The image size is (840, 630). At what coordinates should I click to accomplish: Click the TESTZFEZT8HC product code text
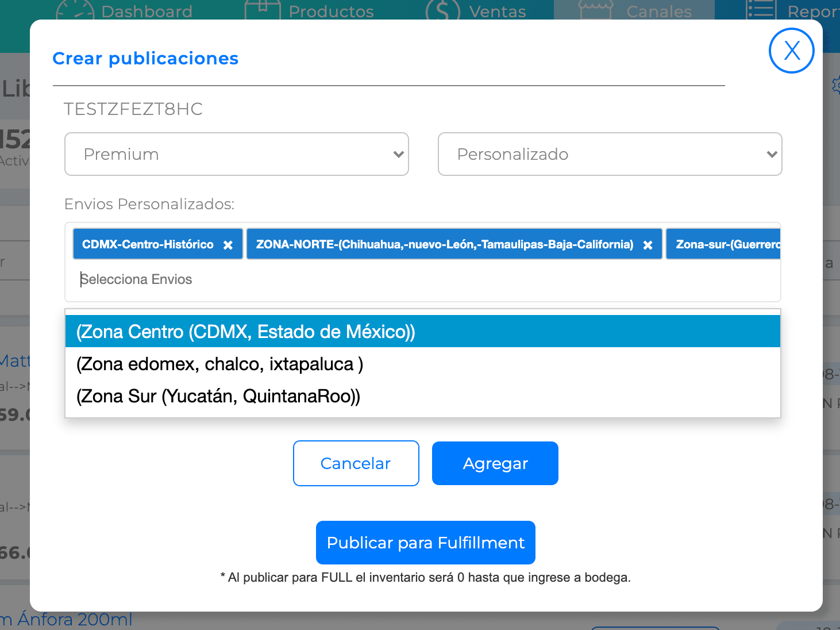click(x=133, y=109)
